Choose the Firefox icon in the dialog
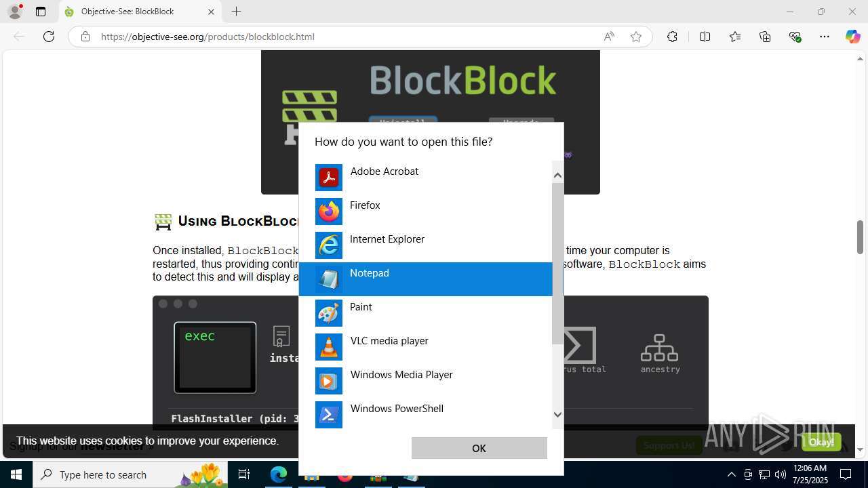Screen dimensions: 868x488 tap(329, 211)
